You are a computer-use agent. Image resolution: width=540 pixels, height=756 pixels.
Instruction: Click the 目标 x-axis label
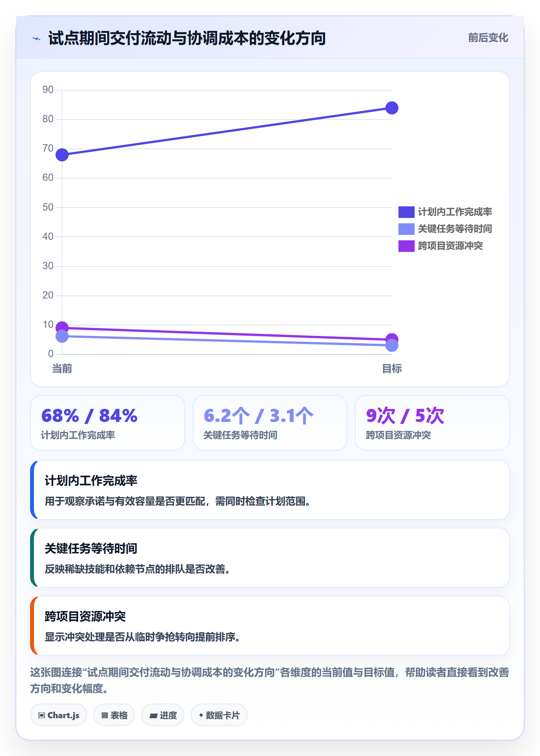392,369
